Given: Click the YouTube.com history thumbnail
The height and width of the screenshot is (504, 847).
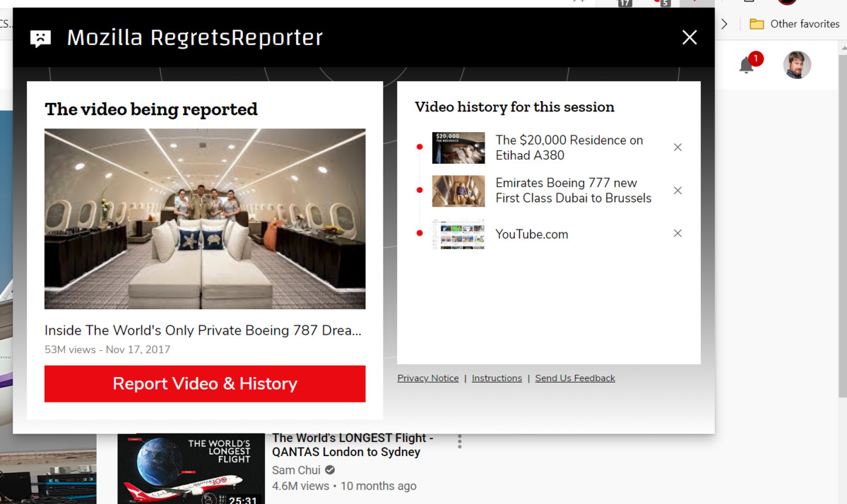Looking at the screenshot, I should pos(458,234).
